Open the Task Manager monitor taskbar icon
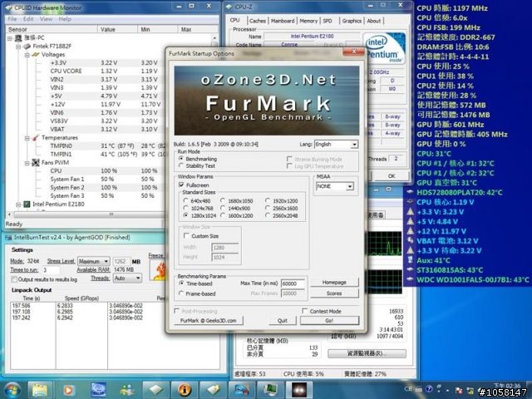Viewport: 532px width, 399px height. click(x=270, y=390)
